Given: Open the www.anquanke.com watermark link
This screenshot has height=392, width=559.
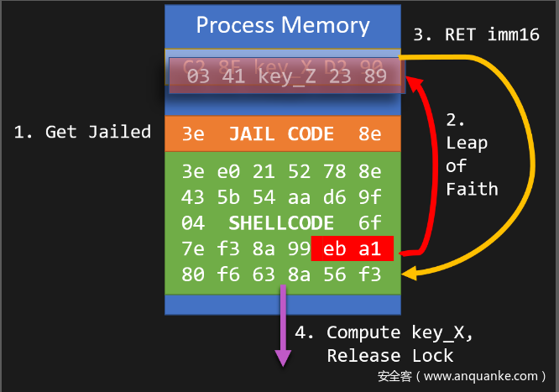Looking at the screenshot, I should click(462, 376).
